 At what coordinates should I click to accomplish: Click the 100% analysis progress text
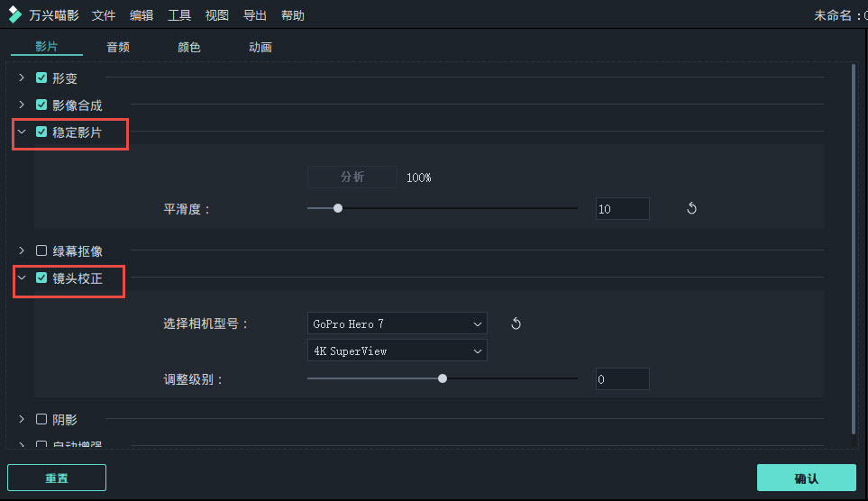(x=418, y=178)
